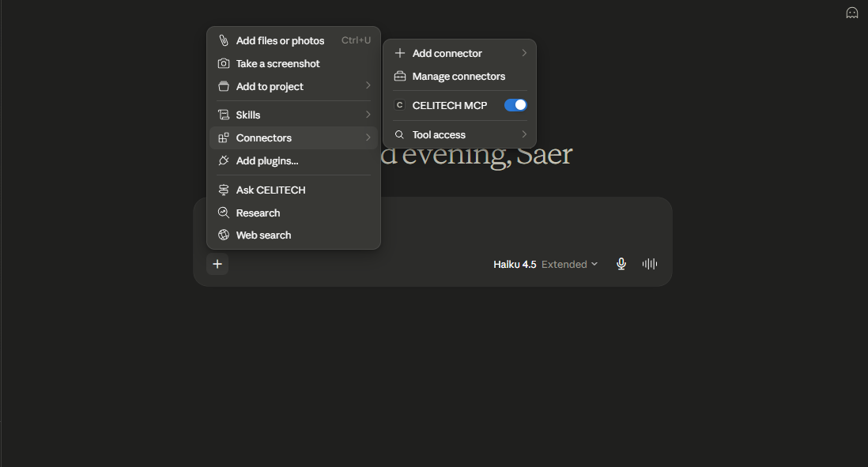The height and width of the screenshot is (467, 868).
Task: Click the project box icon beside Add to project
Action: pyautogui.click(x=224, y=86)
